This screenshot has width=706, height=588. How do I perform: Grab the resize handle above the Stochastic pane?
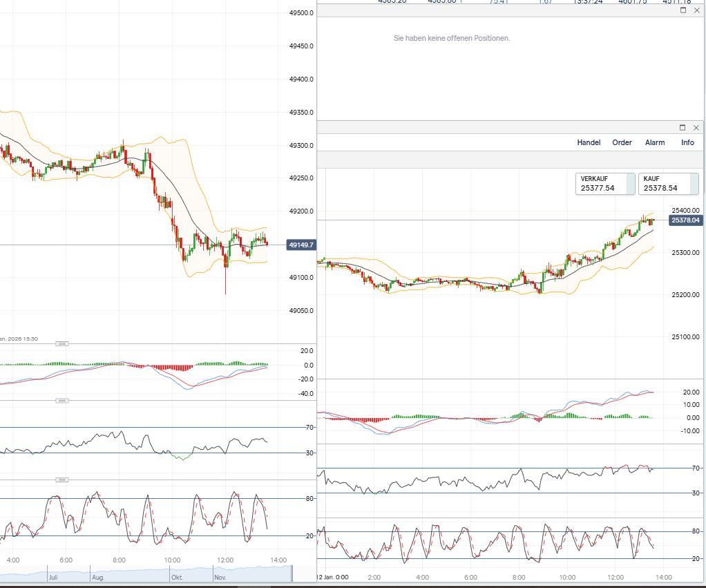(62, 479)
